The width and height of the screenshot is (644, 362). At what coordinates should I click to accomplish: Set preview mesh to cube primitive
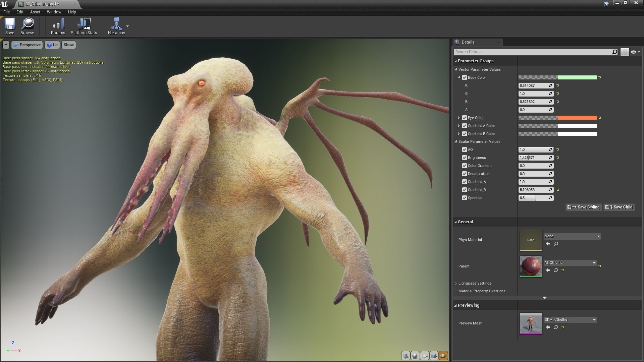[434, 356]
